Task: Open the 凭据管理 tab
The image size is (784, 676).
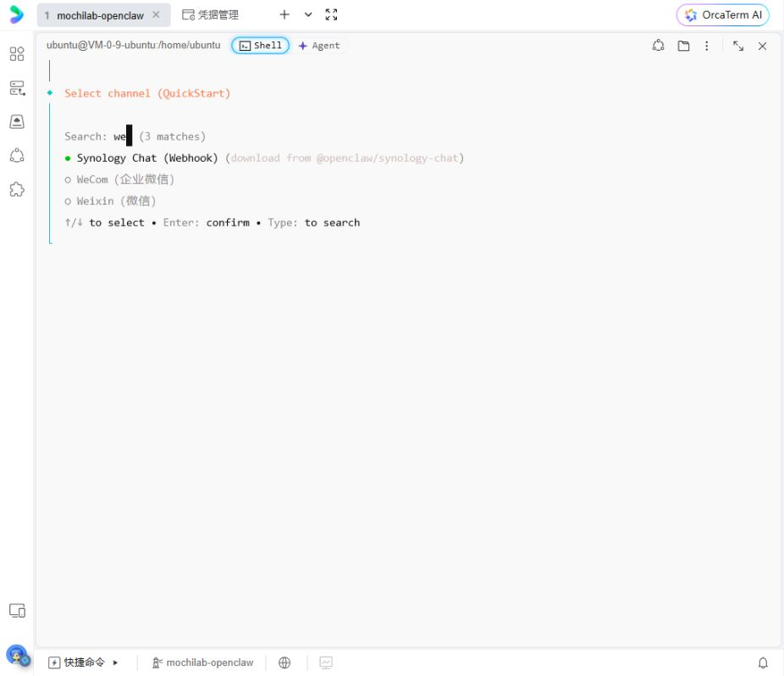Action: (210, 15)
